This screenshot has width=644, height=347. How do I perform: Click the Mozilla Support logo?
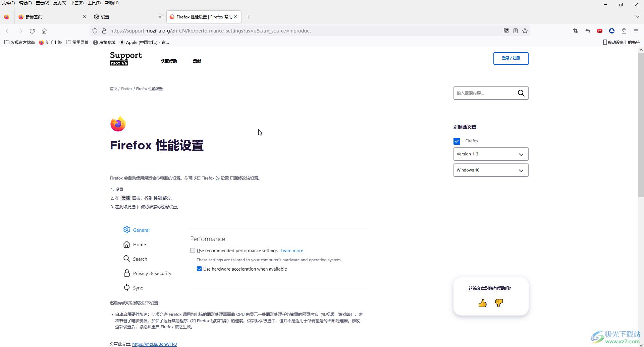point(126,58)
